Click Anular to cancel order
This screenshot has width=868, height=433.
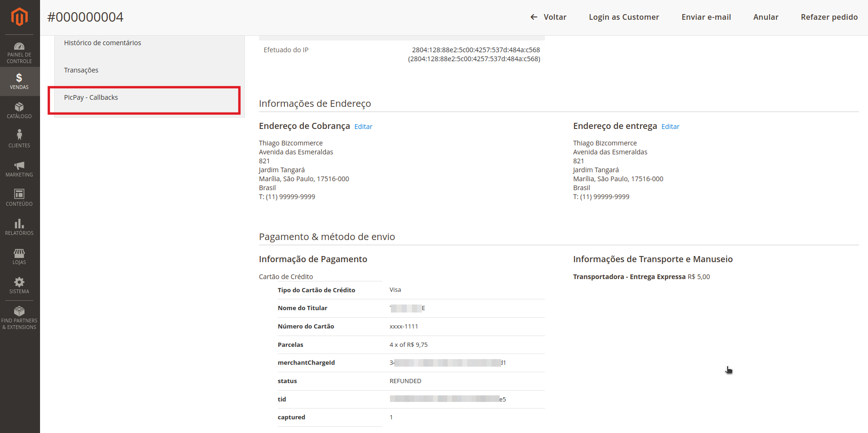click(x=766, y=17)
